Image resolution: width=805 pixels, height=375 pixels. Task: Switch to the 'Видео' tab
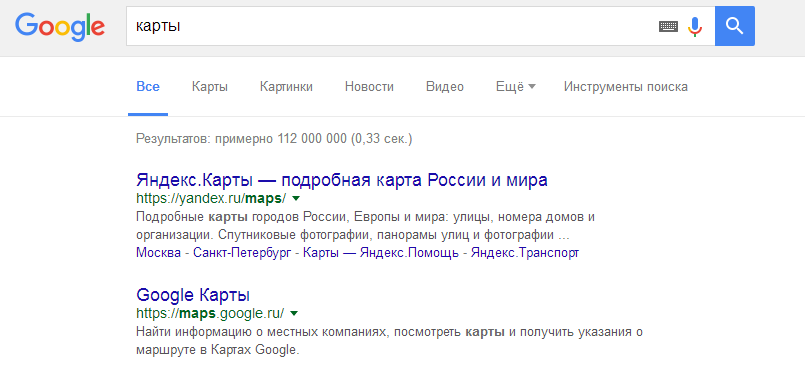(445, 87)
